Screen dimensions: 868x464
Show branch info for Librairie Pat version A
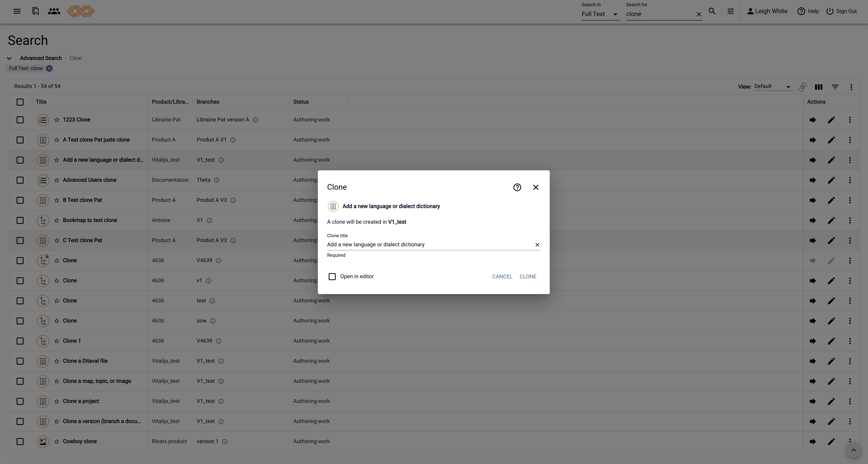click(255, 120)
